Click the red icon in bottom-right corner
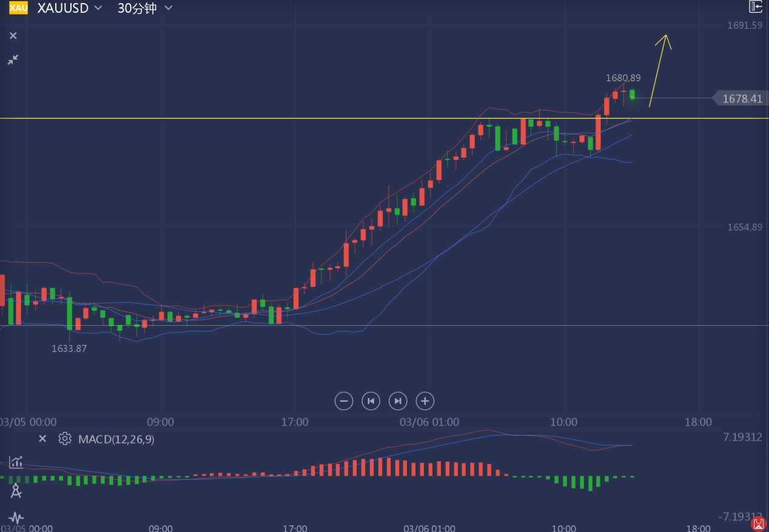 tap(758, 523)
